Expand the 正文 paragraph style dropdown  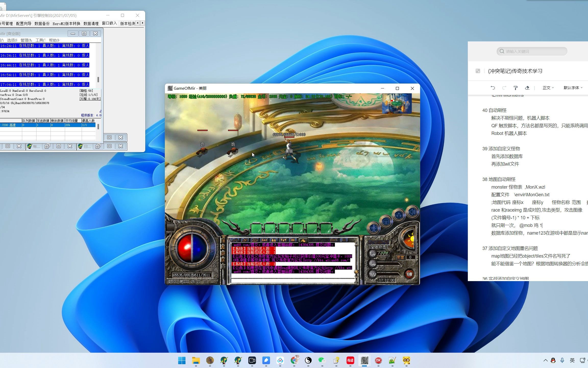tap(548, 88)
